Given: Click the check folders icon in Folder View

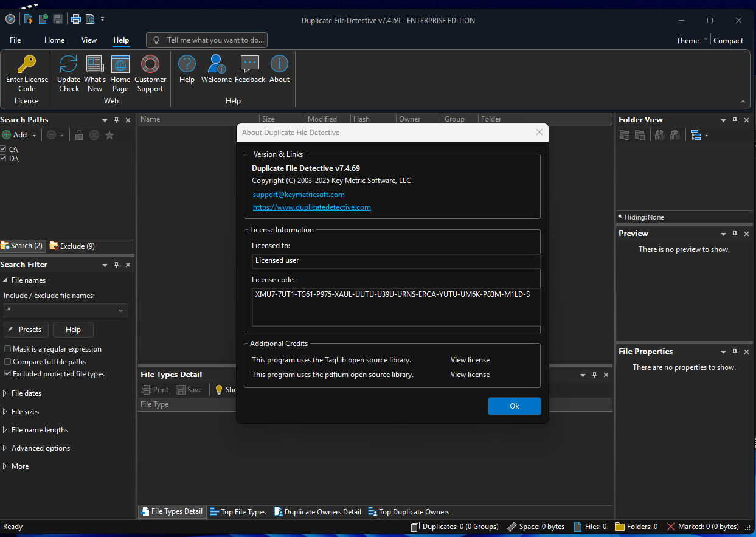Looking at the screenshot, I should (625, 135).
